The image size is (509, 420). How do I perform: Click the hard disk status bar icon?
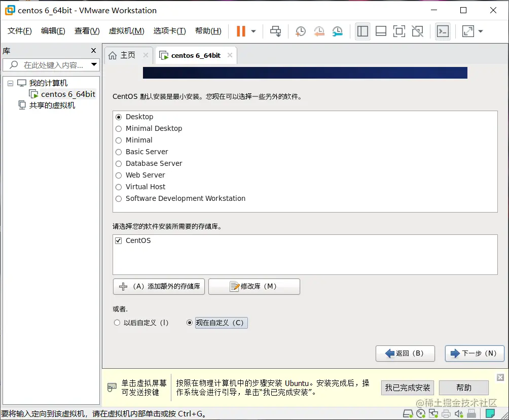click(x=408, y=413)
